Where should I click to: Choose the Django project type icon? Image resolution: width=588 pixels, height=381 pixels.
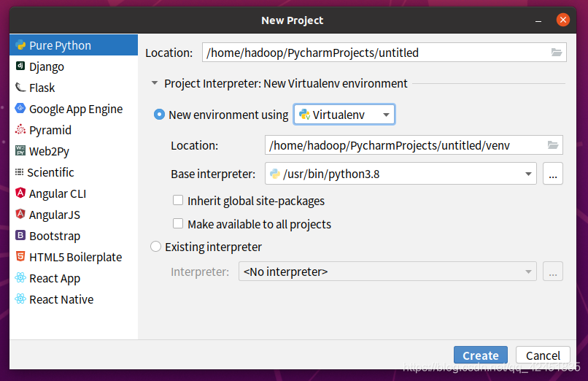point(20,66)
